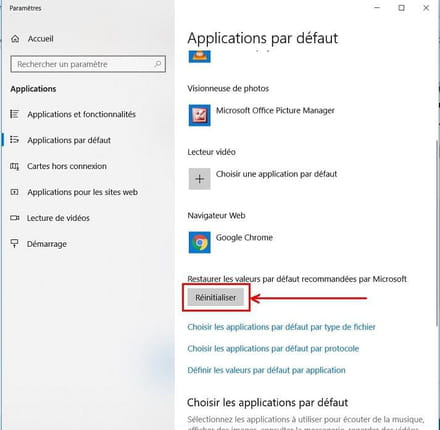Choose Choisir une application par défaut
This screenshot has width=440, height=430.
(276, 174)
